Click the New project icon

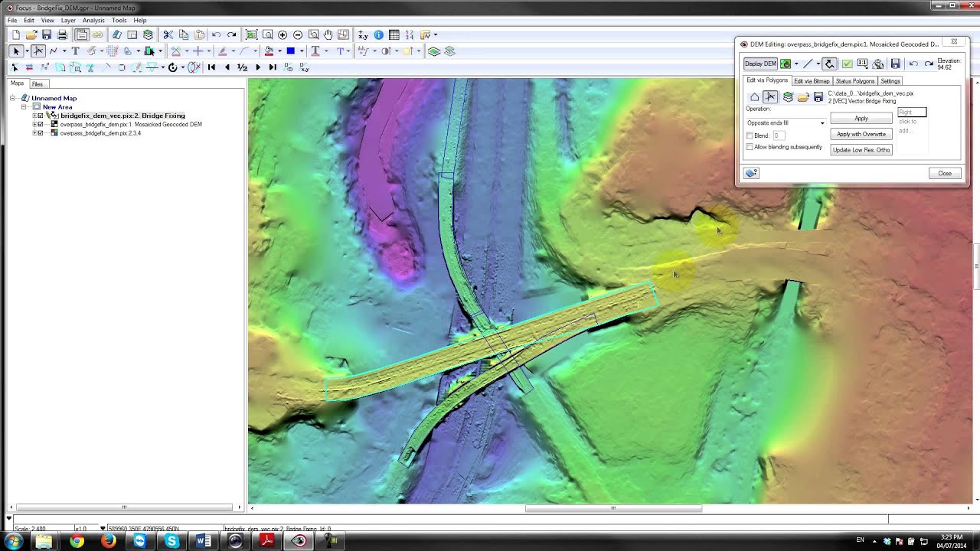[x=16, y=34]
